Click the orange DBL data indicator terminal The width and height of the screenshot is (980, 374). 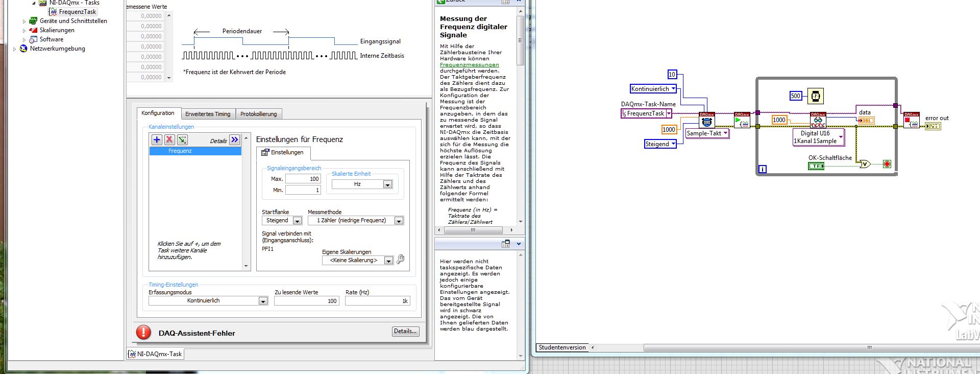click(x=866, y=121)
